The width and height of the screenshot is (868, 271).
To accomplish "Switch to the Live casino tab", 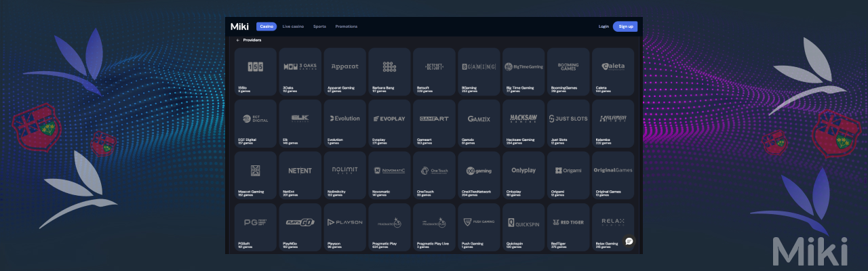I will (x=292, y=26).
